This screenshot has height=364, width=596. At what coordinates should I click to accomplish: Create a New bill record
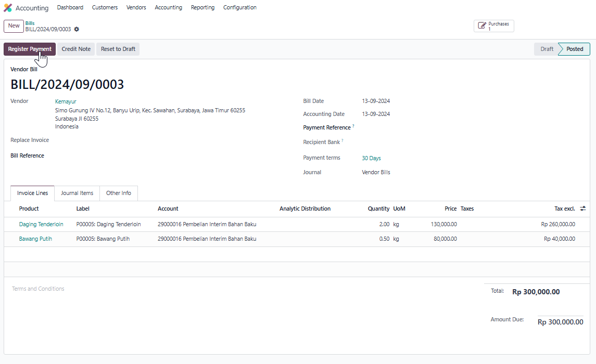click(14, 26)
